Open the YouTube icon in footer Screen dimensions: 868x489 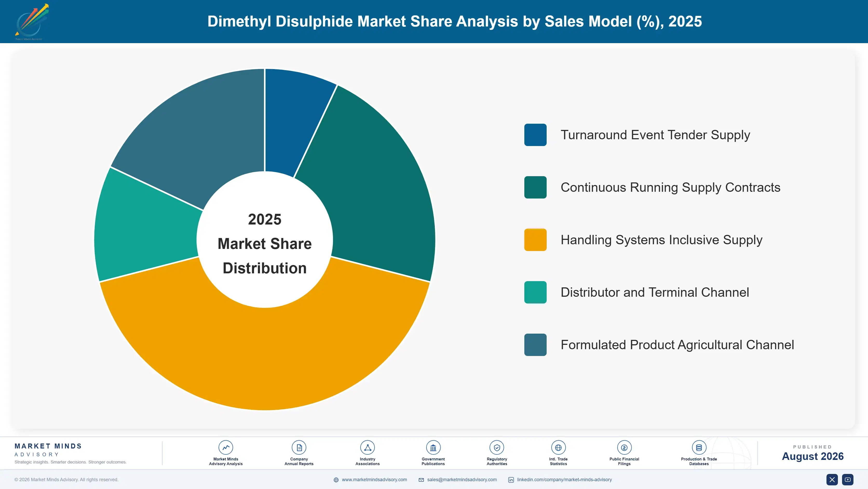coord(848,480)
